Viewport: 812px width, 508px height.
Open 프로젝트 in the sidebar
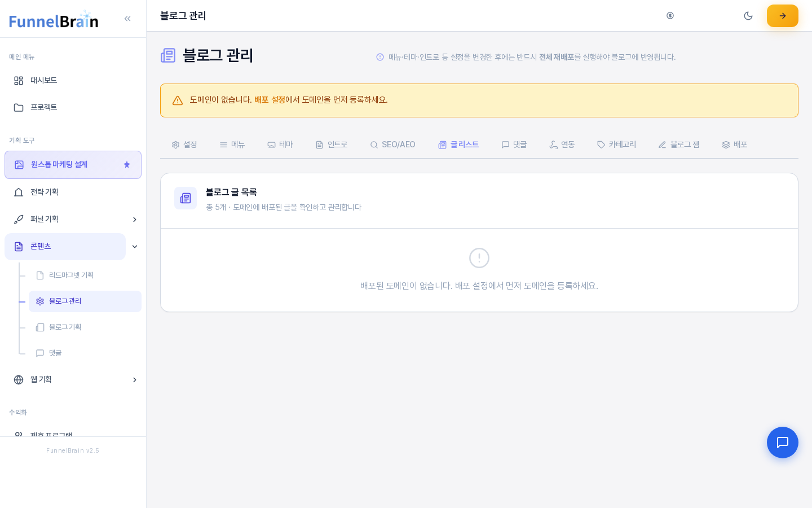pos(73,108)
